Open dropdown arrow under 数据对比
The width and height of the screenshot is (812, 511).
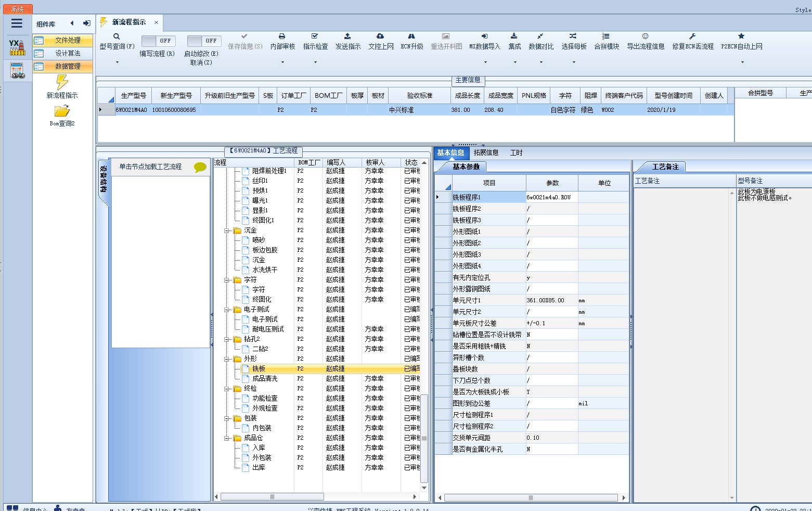coord(541,62)
